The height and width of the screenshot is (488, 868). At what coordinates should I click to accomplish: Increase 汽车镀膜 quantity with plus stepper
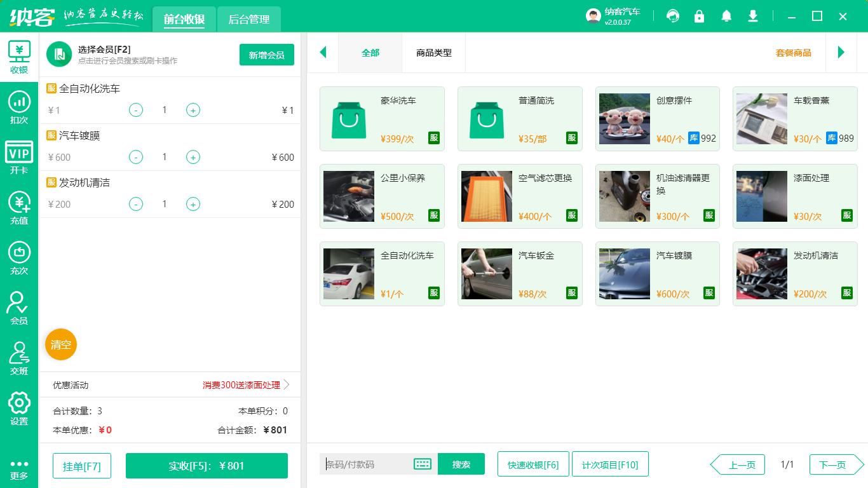click(x=193, y=157)
